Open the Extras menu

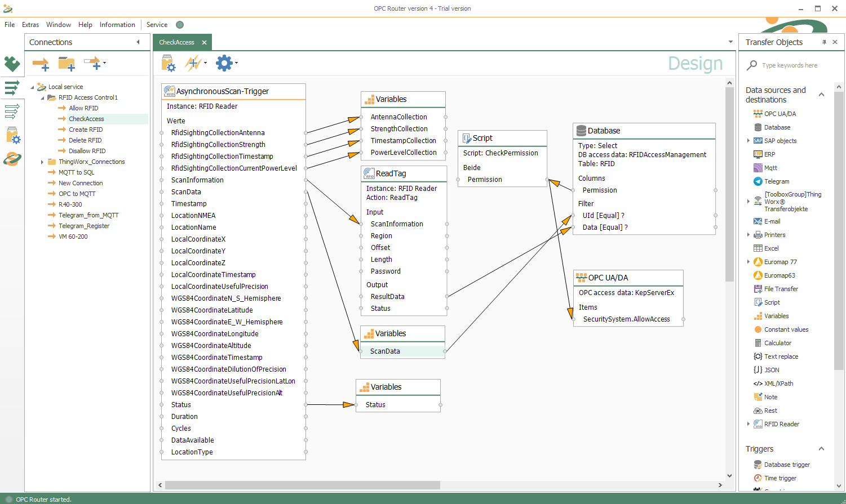(x=30, y=25)
